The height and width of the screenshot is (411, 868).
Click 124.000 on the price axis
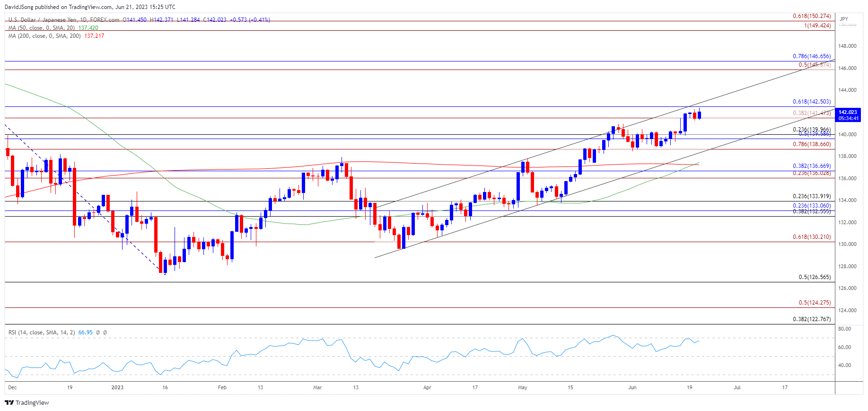[x=848, y=311]
